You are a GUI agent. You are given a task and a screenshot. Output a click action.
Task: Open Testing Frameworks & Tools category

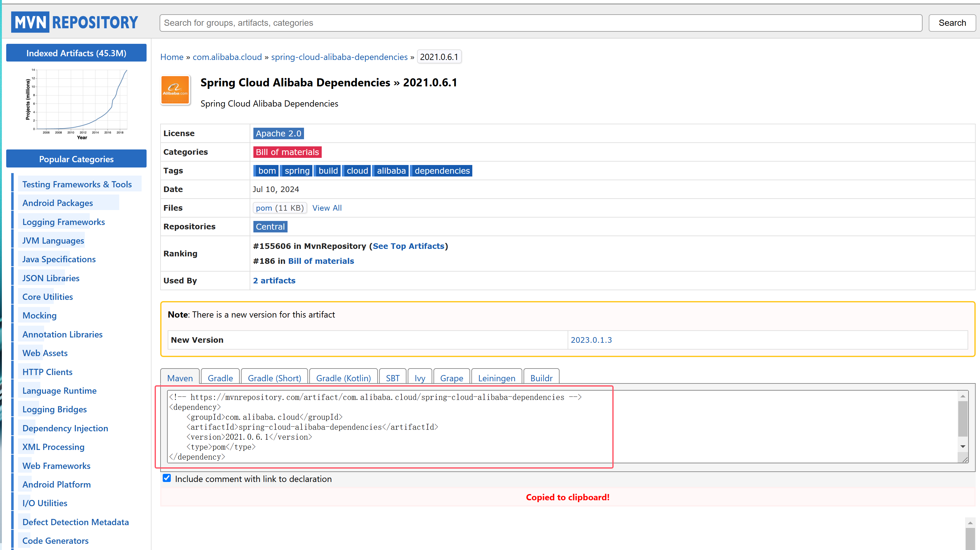pyautogui.click(x=77, y=184)
